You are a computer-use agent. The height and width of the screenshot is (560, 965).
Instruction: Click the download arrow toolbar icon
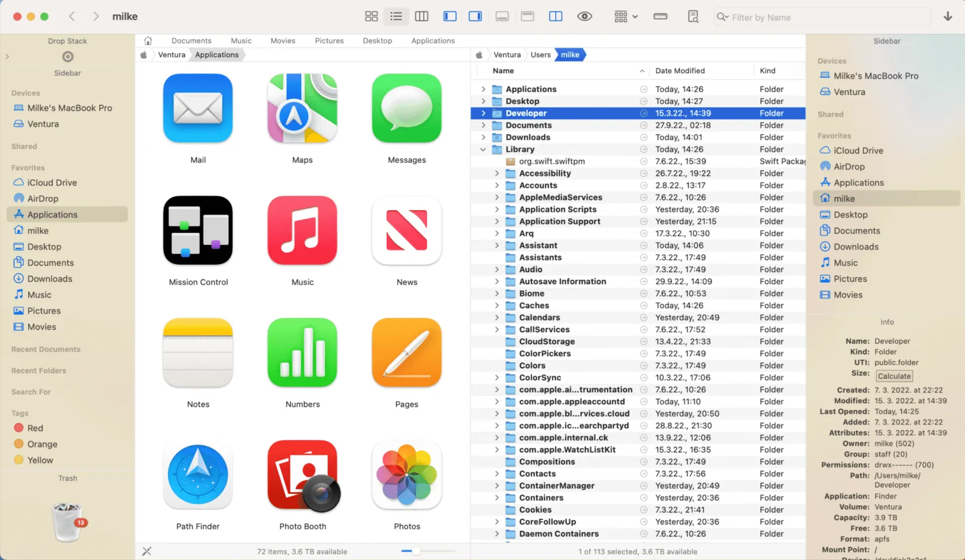948,17
